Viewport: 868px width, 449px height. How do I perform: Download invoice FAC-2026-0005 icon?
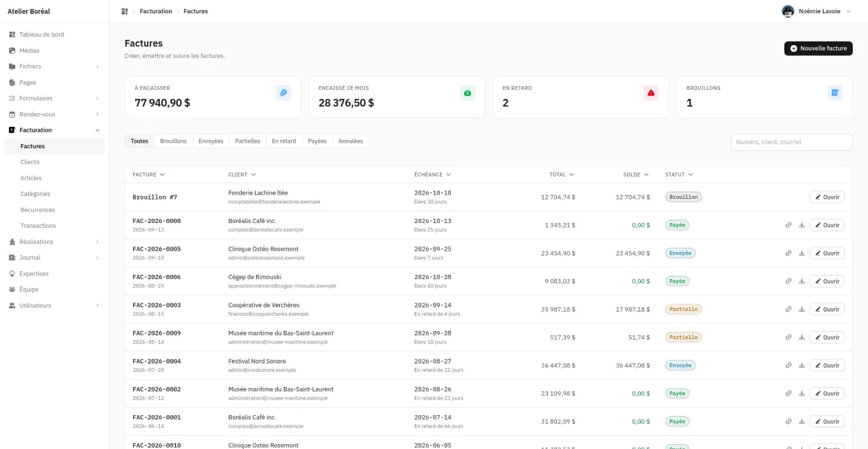tap(802, 253)
